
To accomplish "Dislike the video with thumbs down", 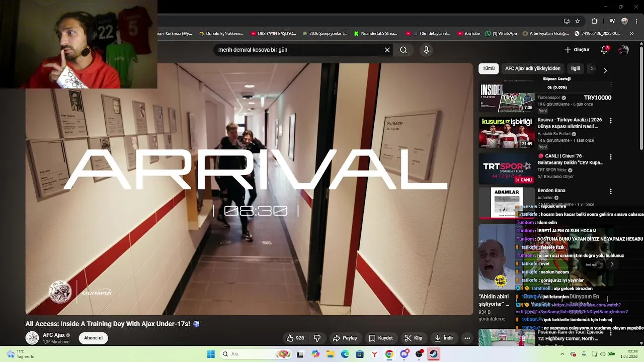I will click(x=317, y=338).
